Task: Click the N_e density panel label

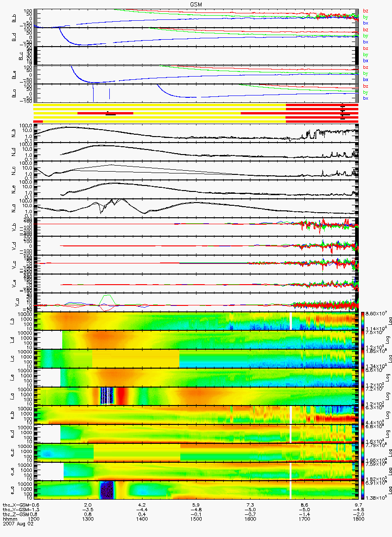Action: point(14,189)
